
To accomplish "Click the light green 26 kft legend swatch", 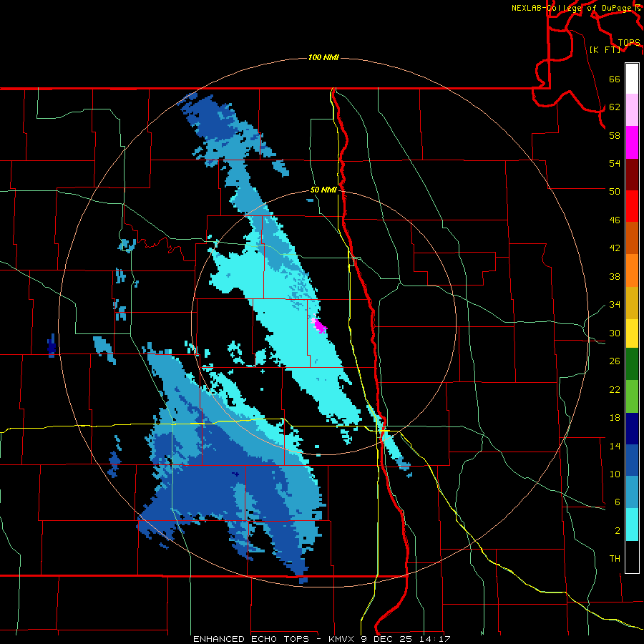I will [x=632, y=396].
